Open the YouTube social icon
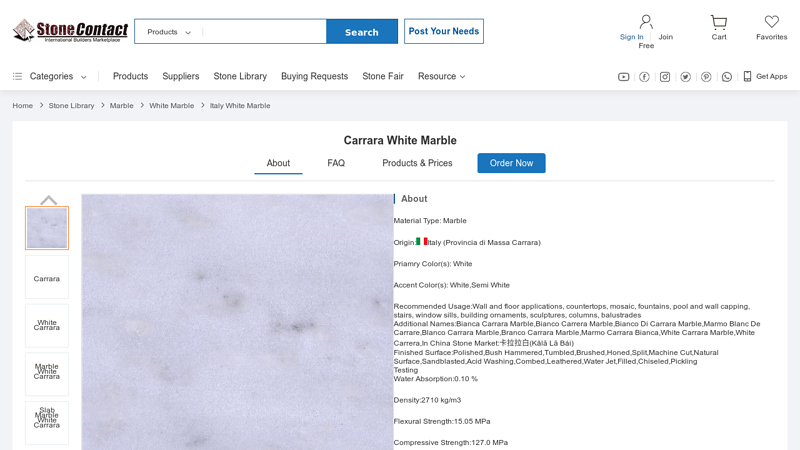The image size is (800, 450). 623,77
